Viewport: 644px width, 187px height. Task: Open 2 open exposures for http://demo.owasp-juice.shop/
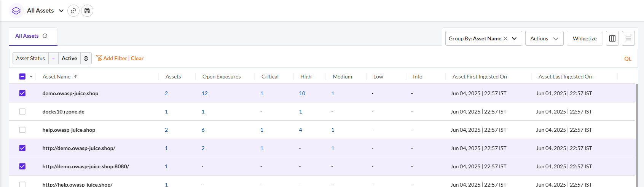pyautogui.click(x=203, y=148)
